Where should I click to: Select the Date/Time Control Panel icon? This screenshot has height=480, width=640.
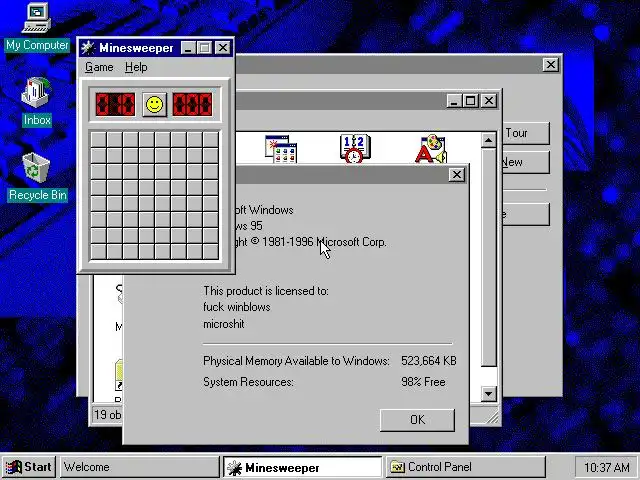pos(354,149)
